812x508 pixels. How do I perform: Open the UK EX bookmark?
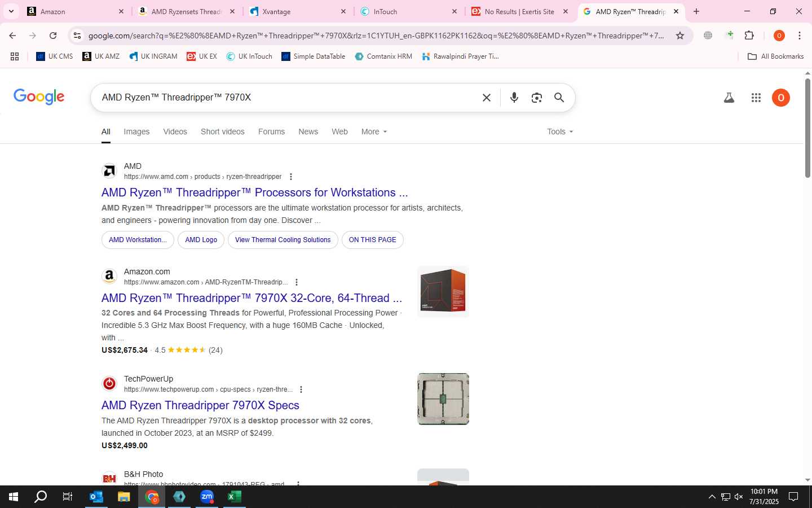pos(202,56)
